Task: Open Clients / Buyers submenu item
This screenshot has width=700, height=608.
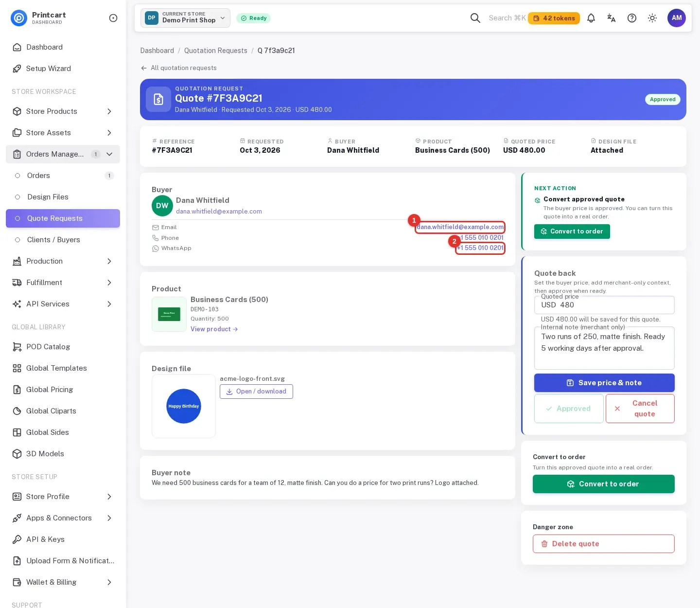Action: click(63, 240)
